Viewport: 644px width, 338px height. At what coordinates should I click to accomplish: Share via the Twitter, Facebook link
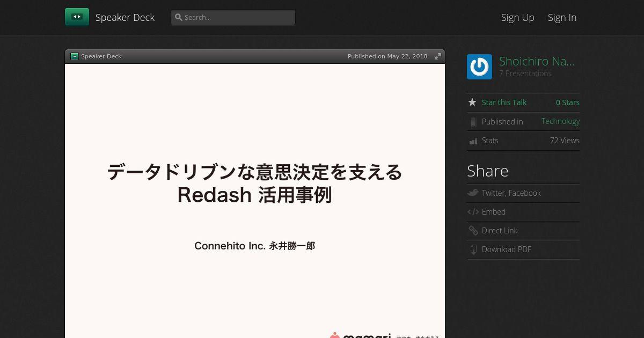point(511,193)
